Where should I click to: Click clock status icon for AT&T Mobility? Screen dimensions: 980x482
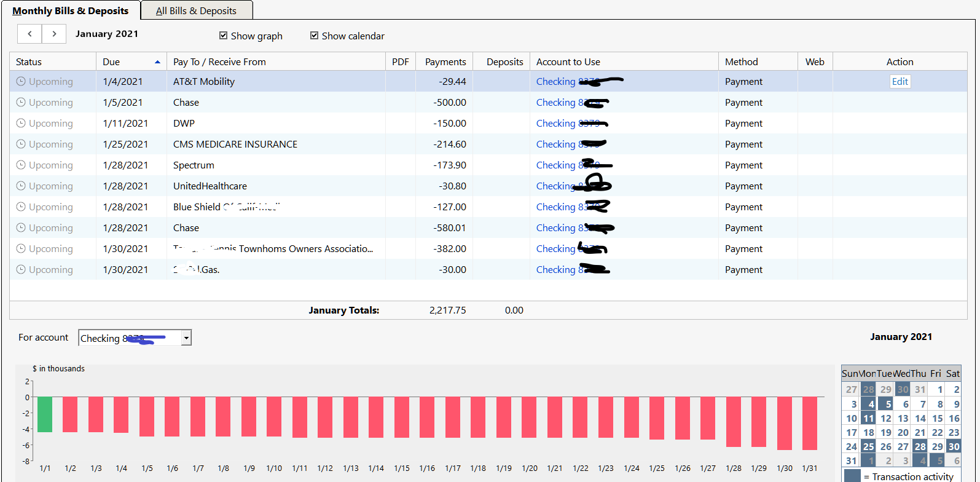pos(21,81)
